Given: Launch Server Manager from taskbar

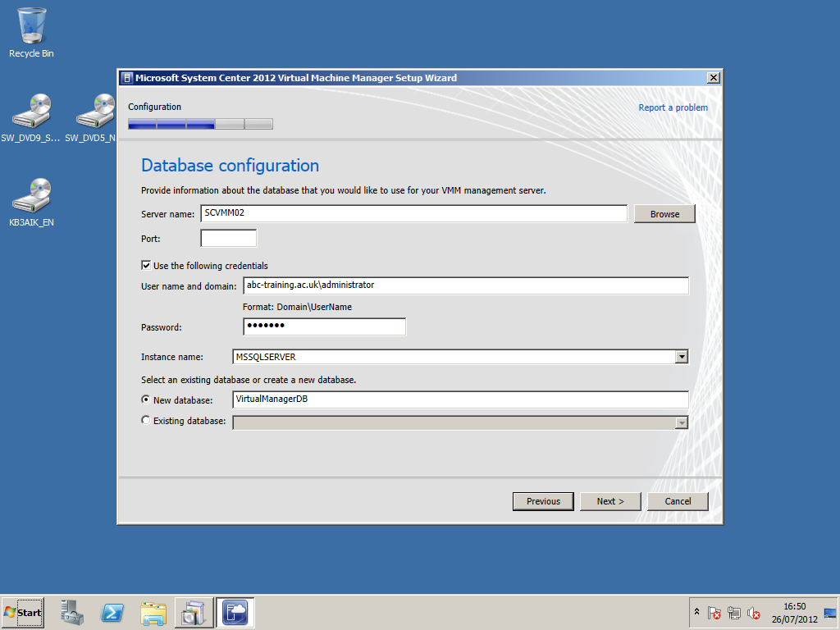Looking at the screenshot, I should (x=72, y=612).
